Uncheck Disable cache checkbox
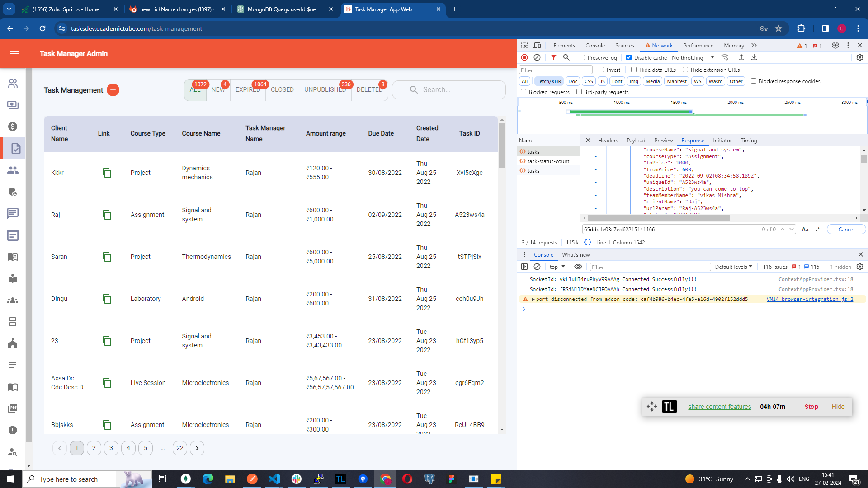Viewport: 868px width, 488px height. click(x=629, y=57)
